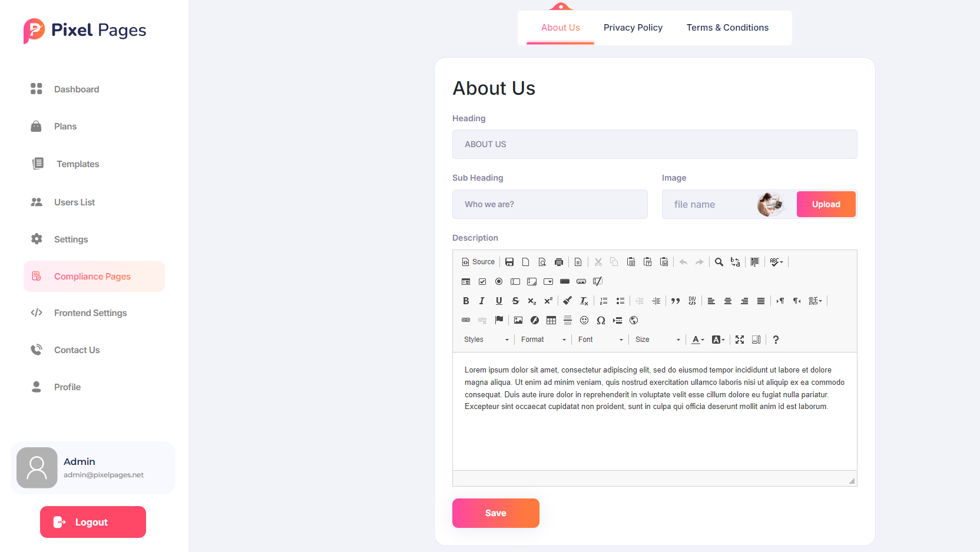Toggle Superscript formatting
This screenshot has width=980, height=552.
pyautogui.click(x=548, y=301)
